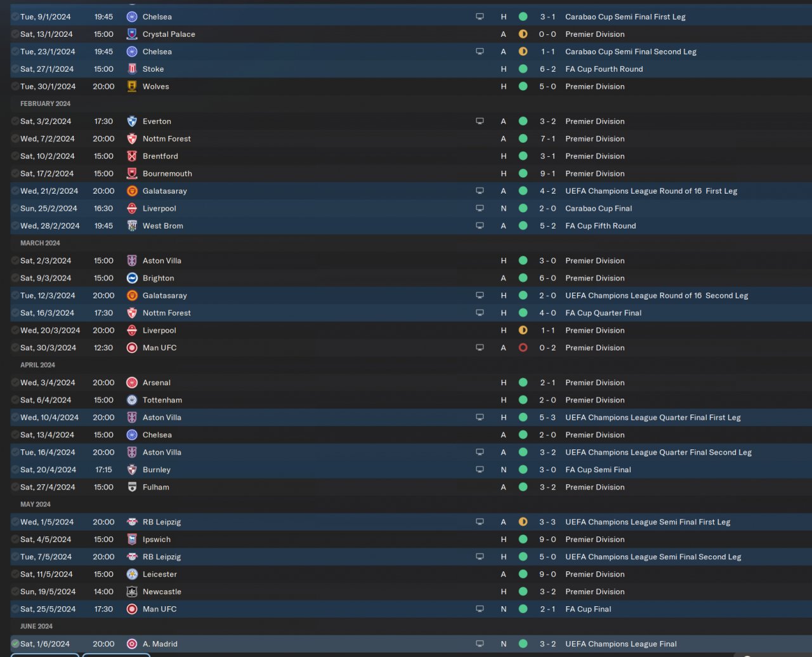The width and height of the screenshot is (812, 657).
Task: Open the UEFA Champions League Final competition link
Action: (621, 644)
